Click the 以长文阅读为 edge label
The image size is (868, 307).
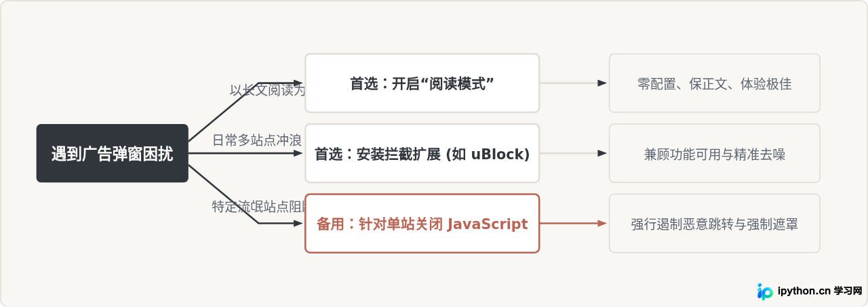tap(267, 90)
